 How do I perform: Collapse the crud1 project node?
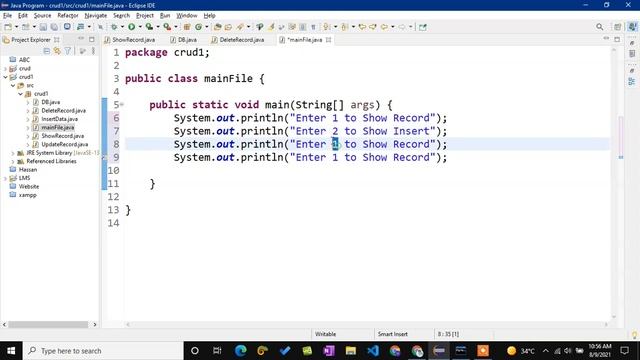click(5, 77)
